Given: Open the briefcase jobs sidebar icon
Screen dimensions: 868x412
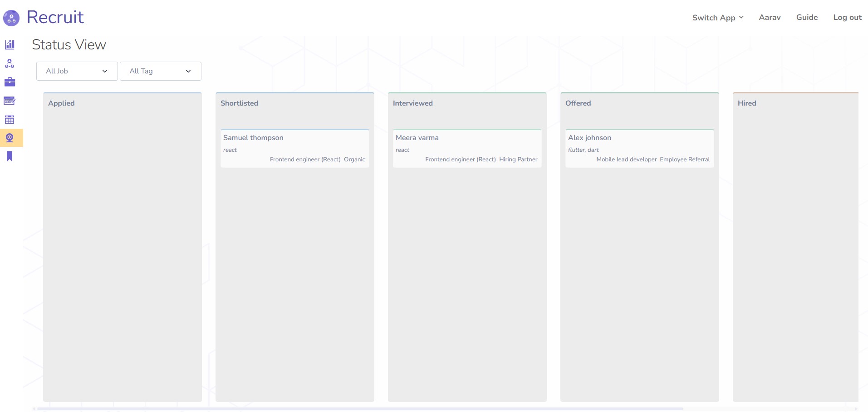Looking at the screenshot, I should tap(10, 82).
